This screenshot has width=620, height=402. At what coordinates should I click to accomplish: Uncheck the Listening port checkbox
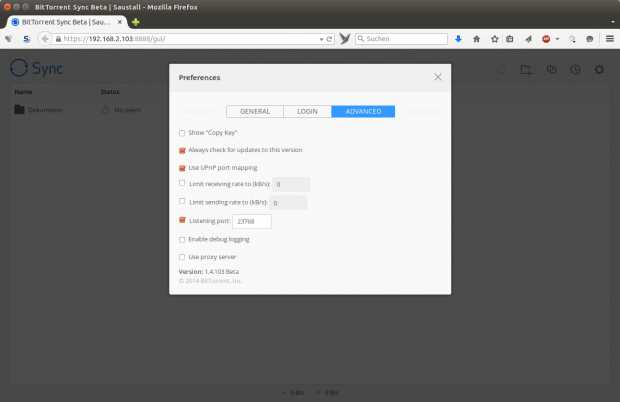point(182,220)
